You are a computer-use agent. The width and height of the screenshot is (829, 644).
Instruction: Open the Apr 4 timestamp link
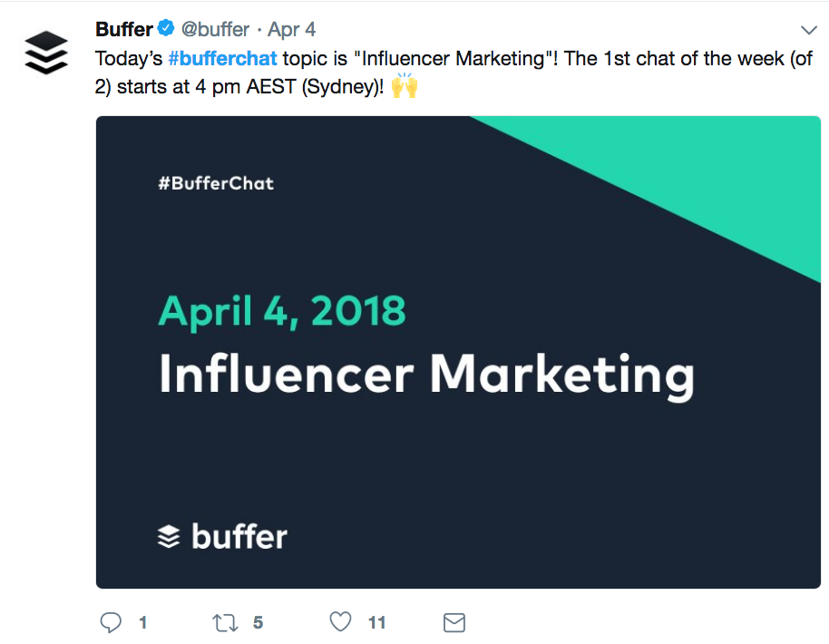tap(291, 30)
